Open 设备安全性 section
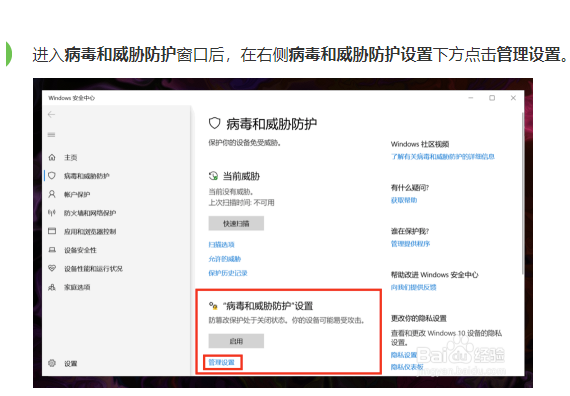The width and height of the screenshot is (570, 396). coord(80,250)
